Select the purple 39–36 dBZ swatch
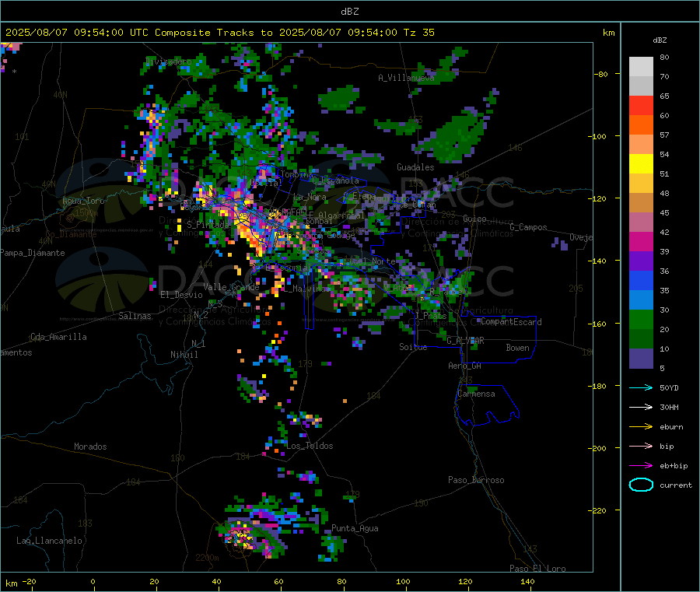Viewport: 700px width, 592px height. tap(641, 261)
